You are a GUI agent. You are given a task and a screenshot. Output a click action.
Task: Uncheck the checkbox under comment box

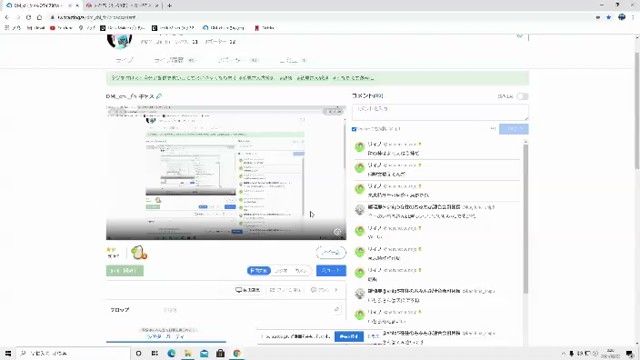[x=354, y=129]
